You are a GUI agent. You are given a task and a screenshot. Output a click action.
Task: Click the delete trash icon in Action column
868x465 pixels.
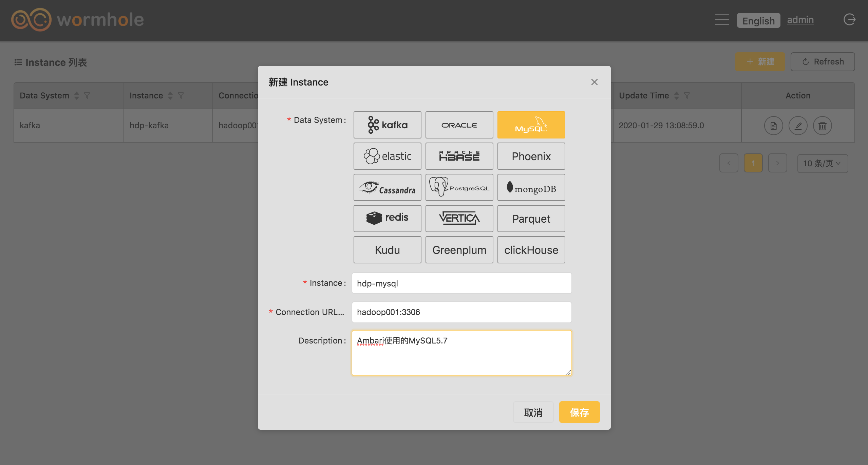pyautogui.click(x=822, y=126)
